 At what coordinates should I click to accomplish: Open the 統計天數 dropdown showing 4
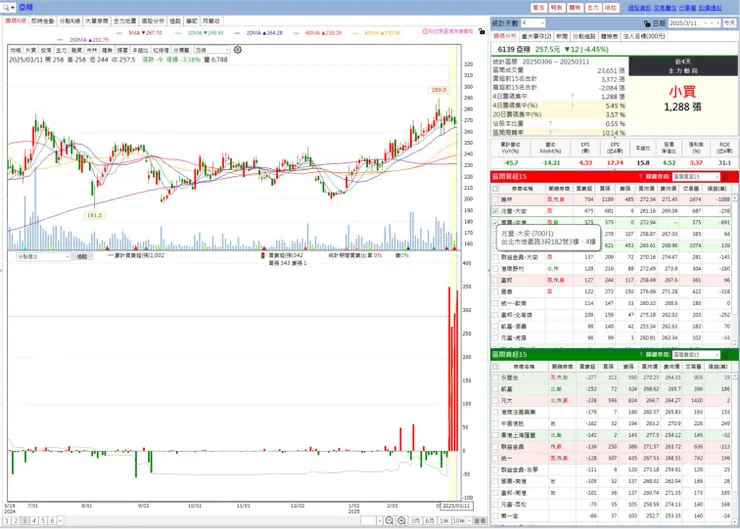coord(533,23)
